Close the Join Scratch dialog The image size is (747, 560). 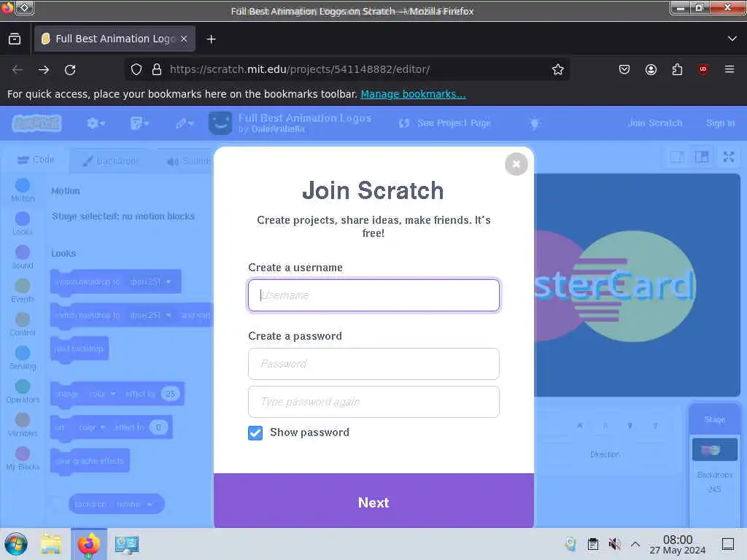tap(516, 164)
